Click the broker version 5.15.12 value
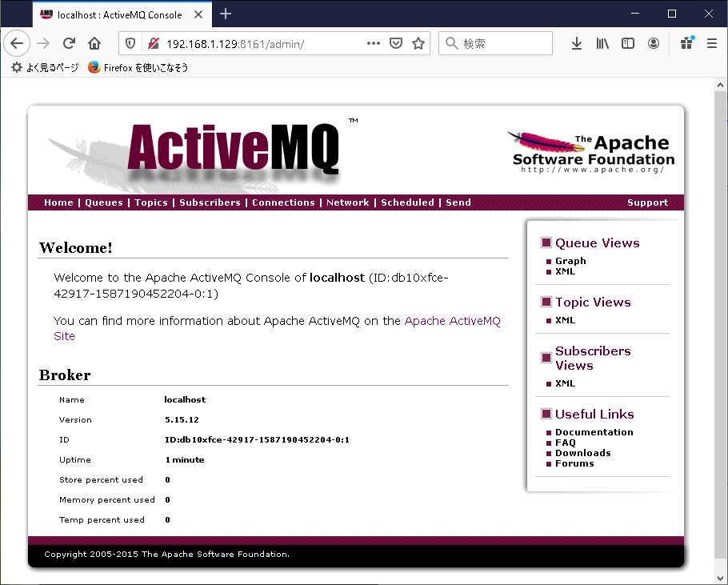 click(182, 419)
